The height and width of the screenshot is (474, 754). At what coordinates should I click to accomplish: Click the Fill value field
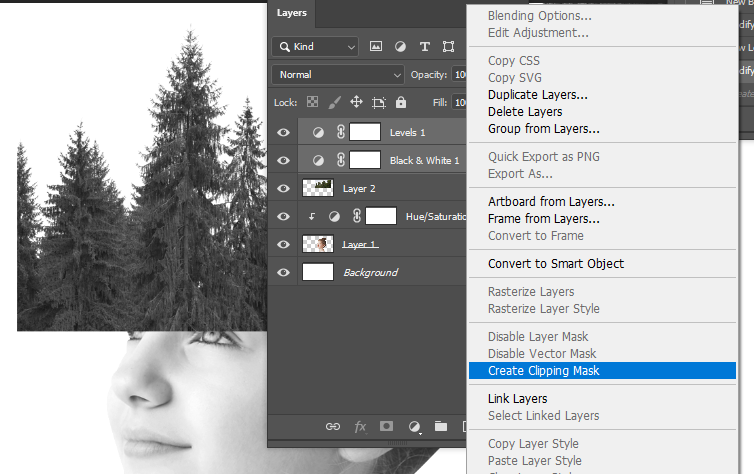[460, 102]
